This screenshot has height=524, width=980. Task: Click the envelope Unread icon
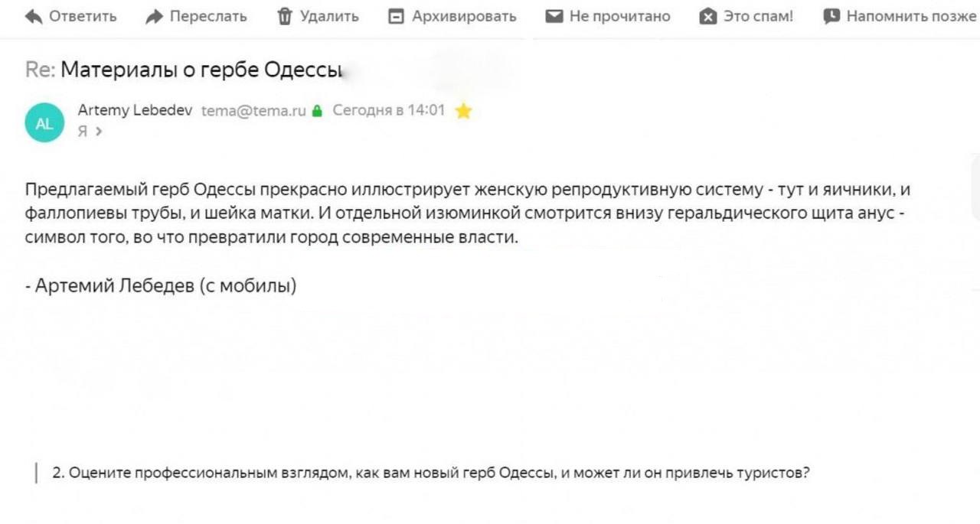point(554,16)
